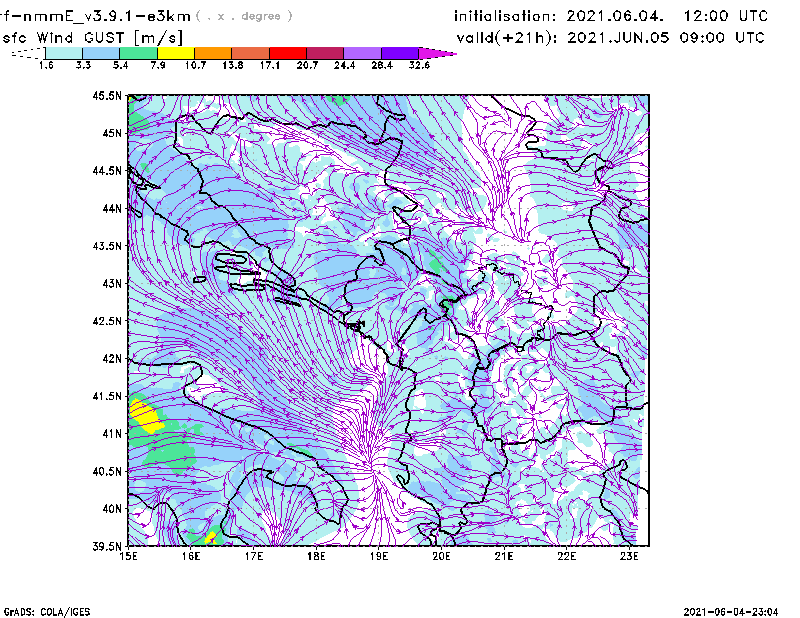Click the 'sfc Wind GUST [m/s]' label
This screenshot has height=618, width=800.
coord(92,38)
